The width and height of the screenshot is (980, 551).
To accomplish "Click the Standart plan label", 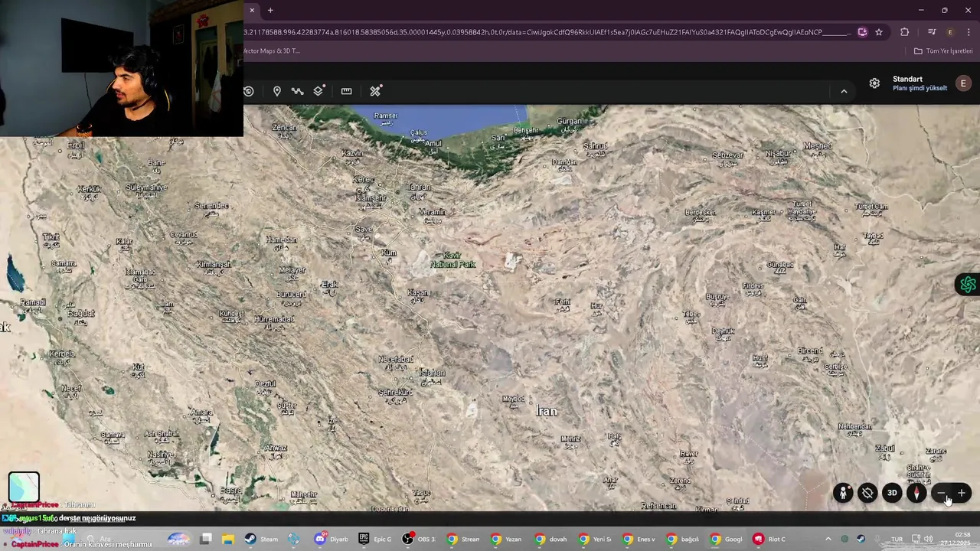I will 907,79.
